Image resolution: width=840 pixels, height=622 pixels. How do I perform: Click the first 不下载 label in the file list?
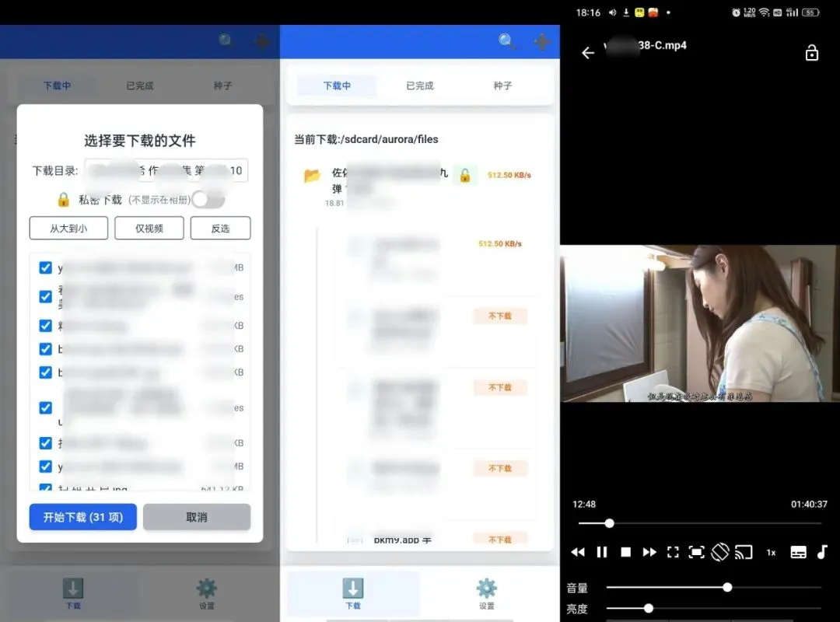click(500, 316)
